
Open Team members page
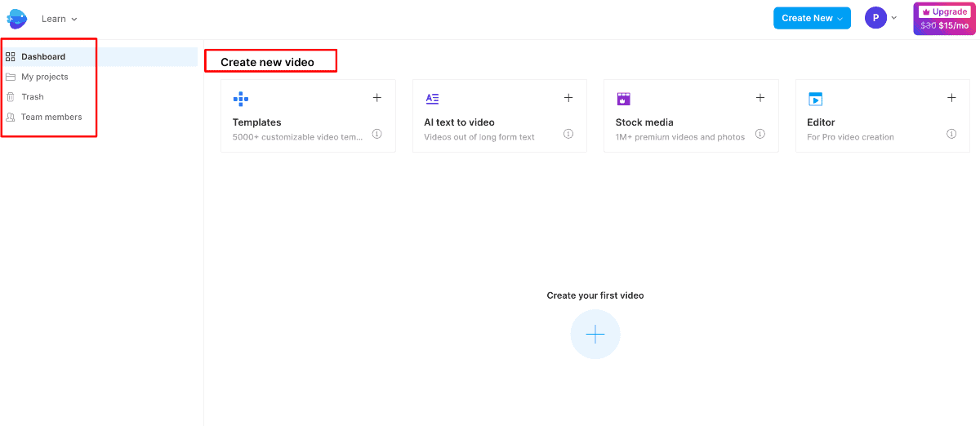[51, 117]
